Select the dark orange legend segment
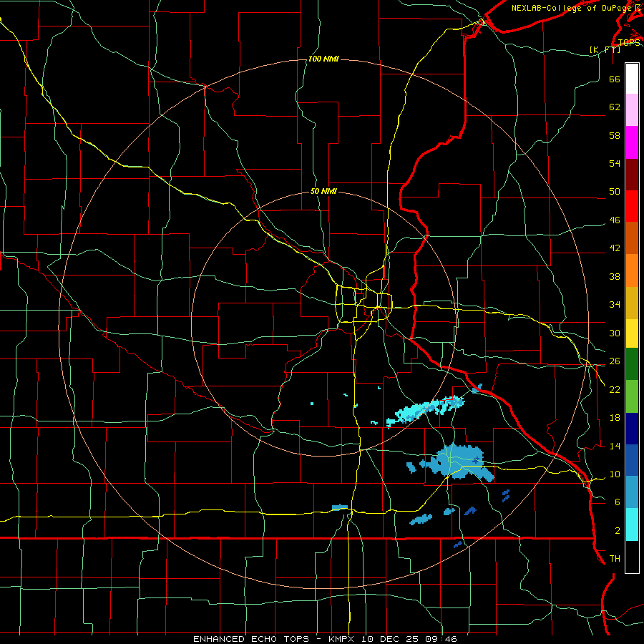The image size is (644, 644). [632, 238]
